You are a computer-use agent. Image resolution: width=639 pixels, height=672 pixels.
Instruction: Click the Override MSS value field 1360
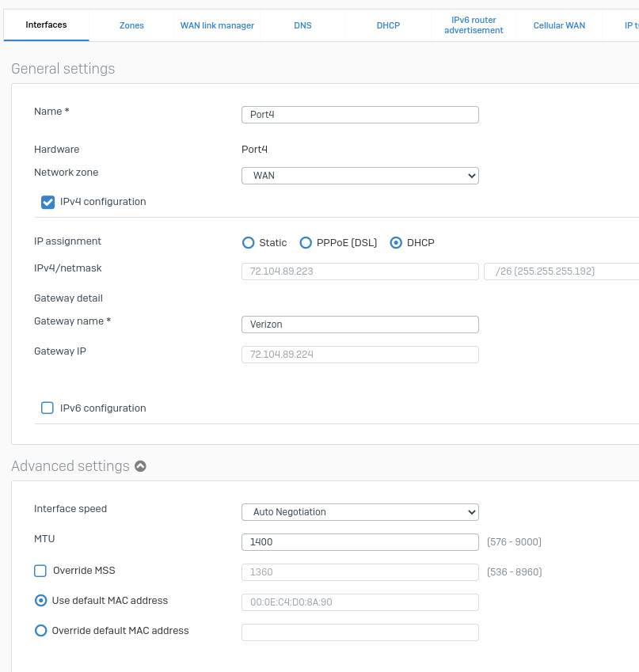360,572
